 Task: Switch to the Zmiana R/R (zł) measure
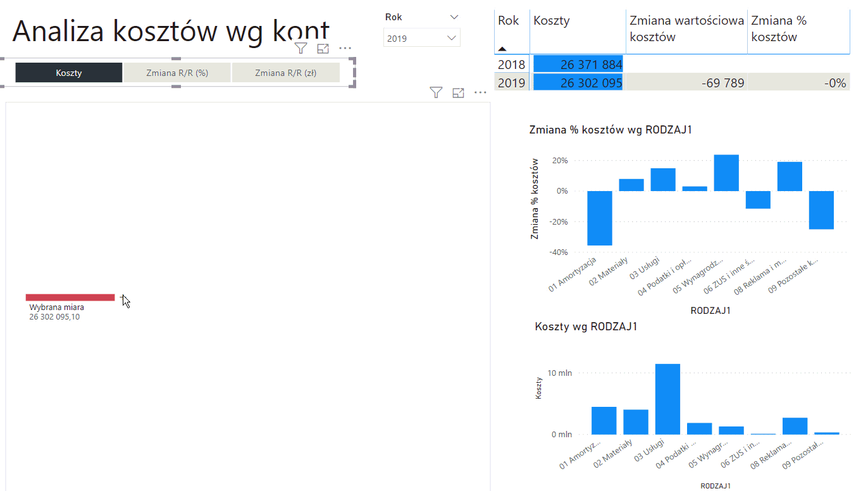pos(285,73)
